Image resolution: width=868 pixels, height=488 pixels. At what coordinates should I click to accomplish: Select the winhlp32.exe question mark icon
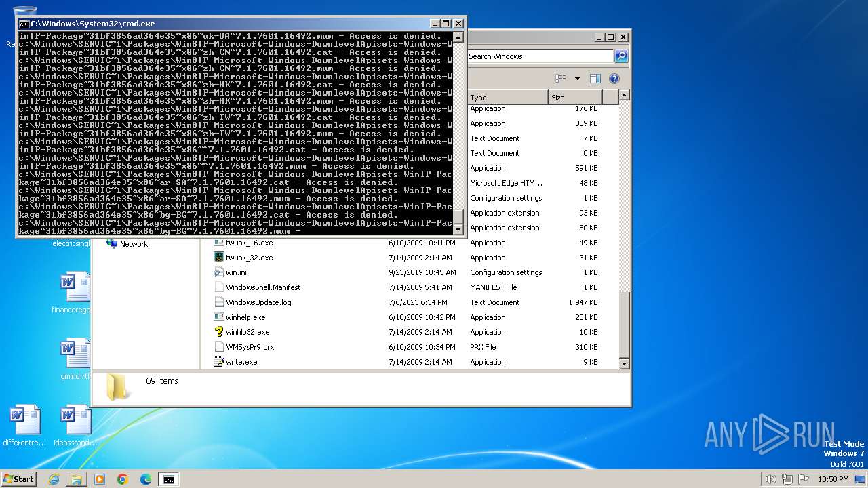[218, 332]
